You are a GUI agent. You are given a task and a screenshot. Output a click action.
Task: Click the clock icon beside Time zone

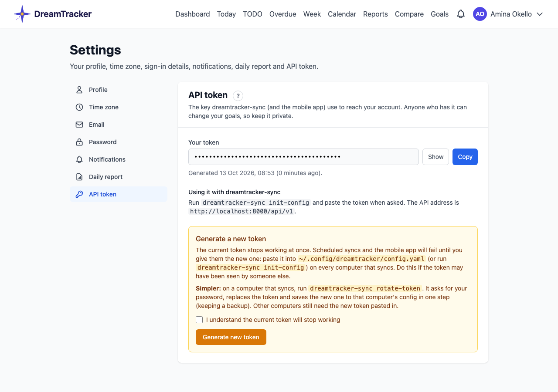point(79,107)
